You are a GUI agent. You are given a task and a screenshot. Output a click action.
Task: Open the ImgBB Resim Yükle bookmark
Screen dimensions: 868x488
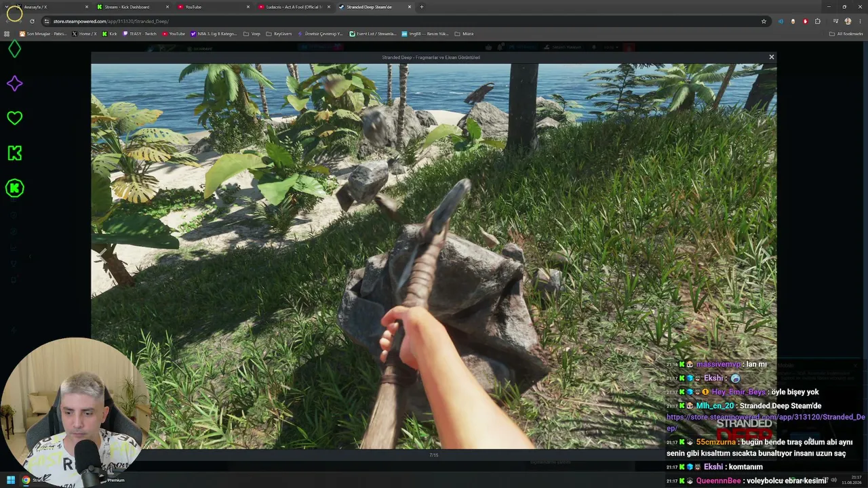[425, 33]
